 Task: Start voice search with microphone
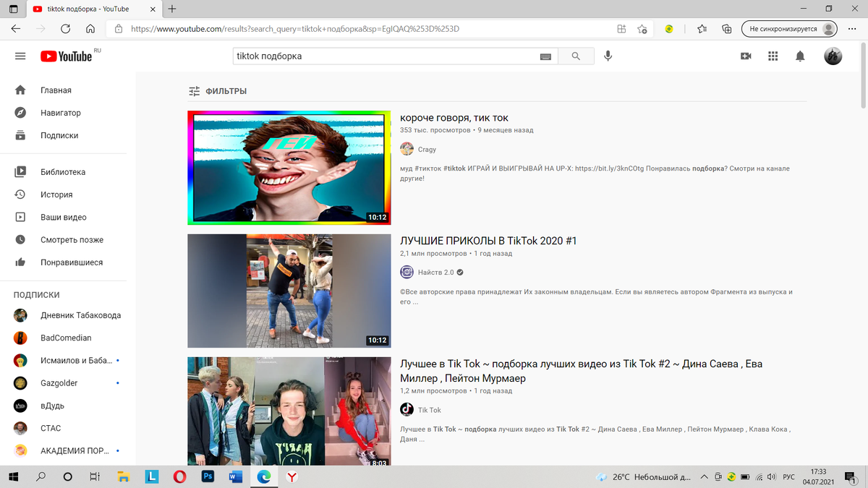coord(608,56)
